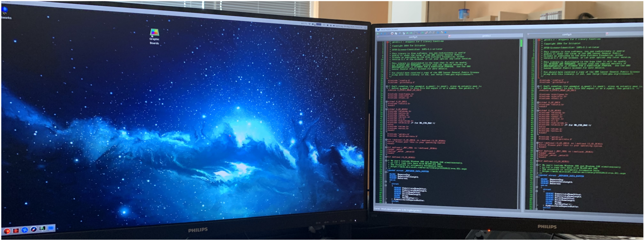The image size is (644, 240).
Task: Click the MB_CUR_MAX comment in left pane
Action: (x=423, y=123)
